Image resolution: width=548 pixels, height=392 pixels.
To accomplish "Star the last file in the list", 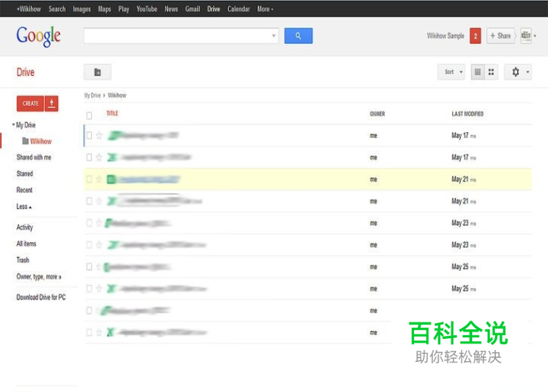I will [99, 333].
